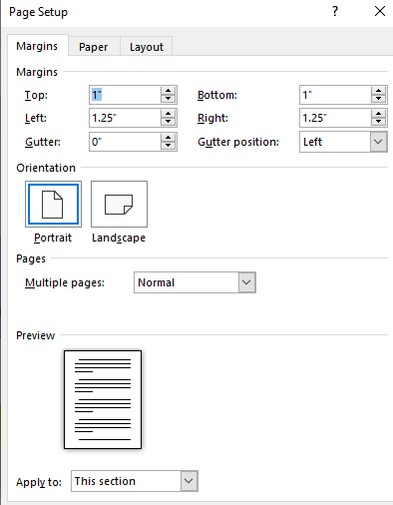Switch to the Layout tab
The width and height of the screenshot is (393, 505).
[146, 47]
